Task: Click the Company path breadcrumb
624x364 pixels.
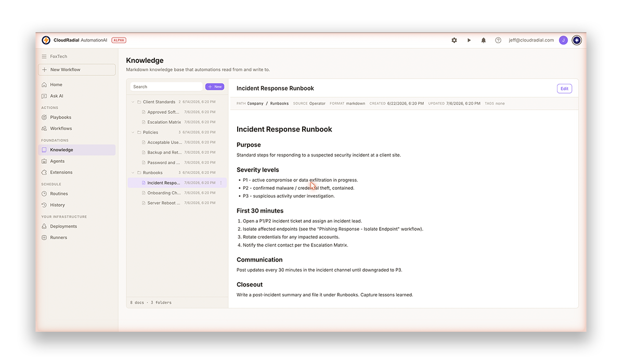Action: [255, 103]
